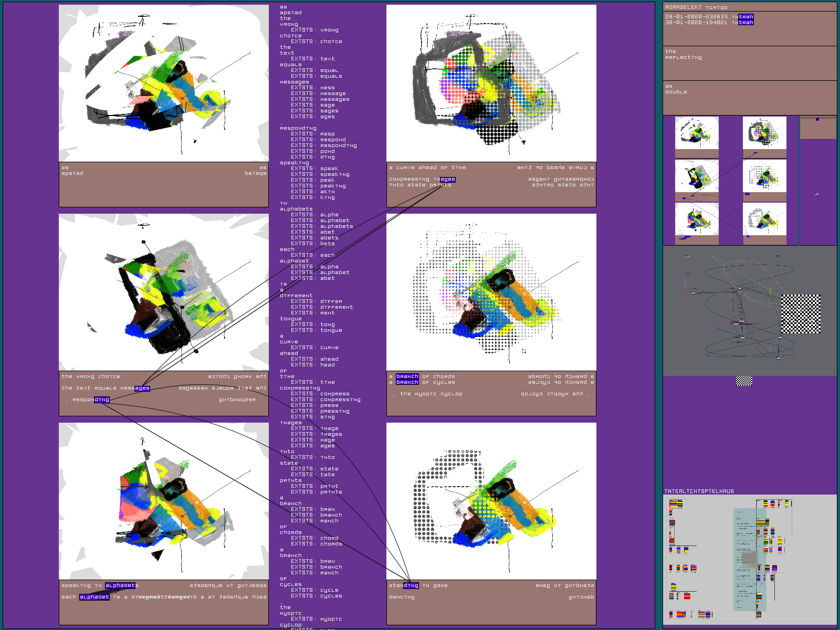The image size is (840, 630).
Task: Select the highlighted 'ding' in 'standing in game'
Action: [x=411, y=585]
